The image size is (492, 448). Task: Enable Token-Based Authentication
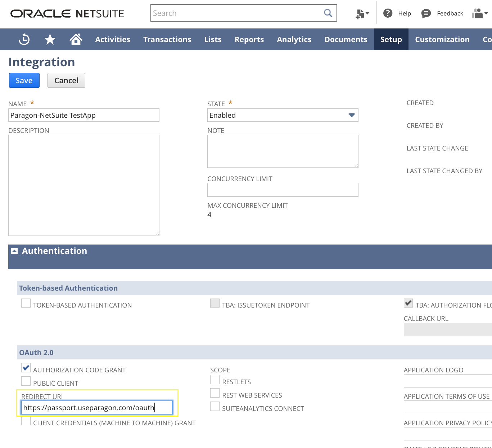(26, 303)
